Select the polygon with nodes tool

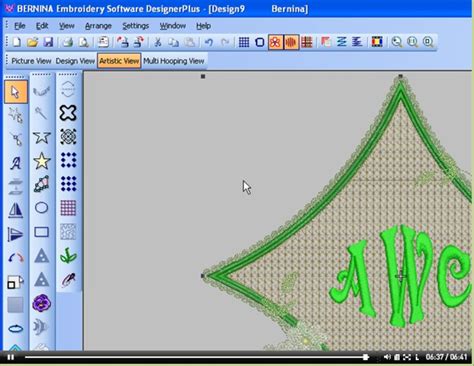coord(41,184)
